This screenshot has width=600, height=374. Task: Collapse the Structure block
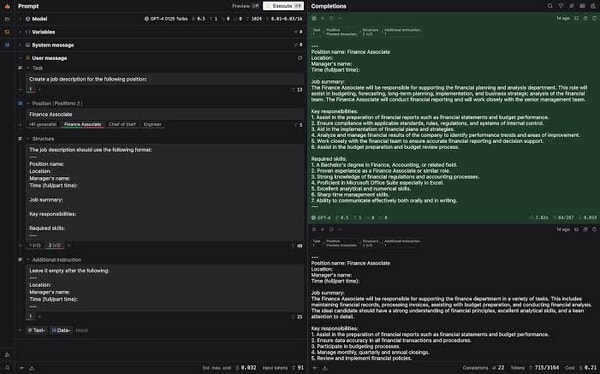tap(28, 139)
